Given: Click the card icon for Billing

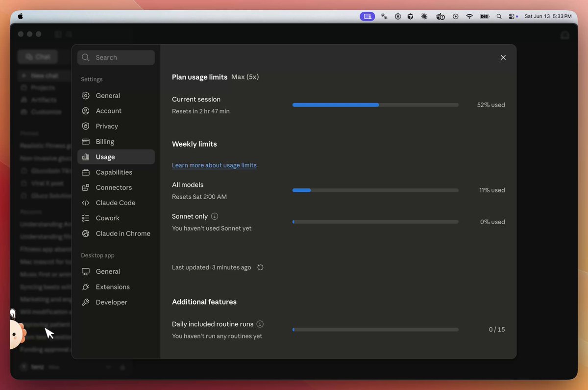Looking at the screenshot, I should [86, 142].
